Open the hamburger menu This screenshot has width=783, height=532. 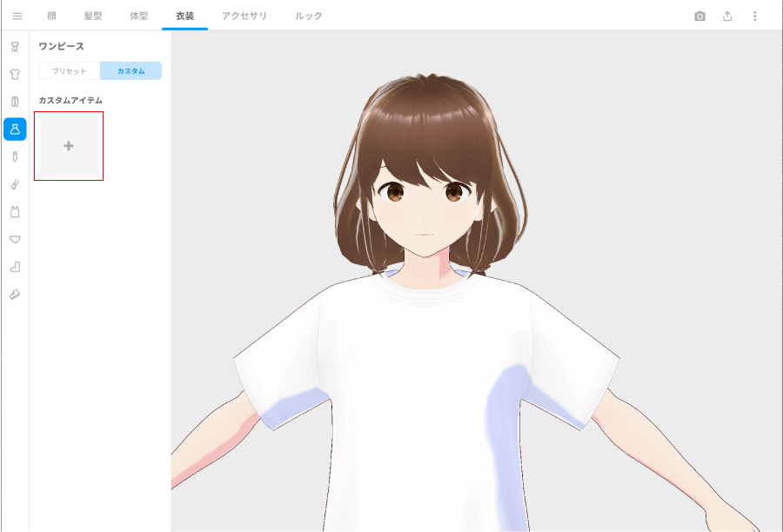(17, 16)
